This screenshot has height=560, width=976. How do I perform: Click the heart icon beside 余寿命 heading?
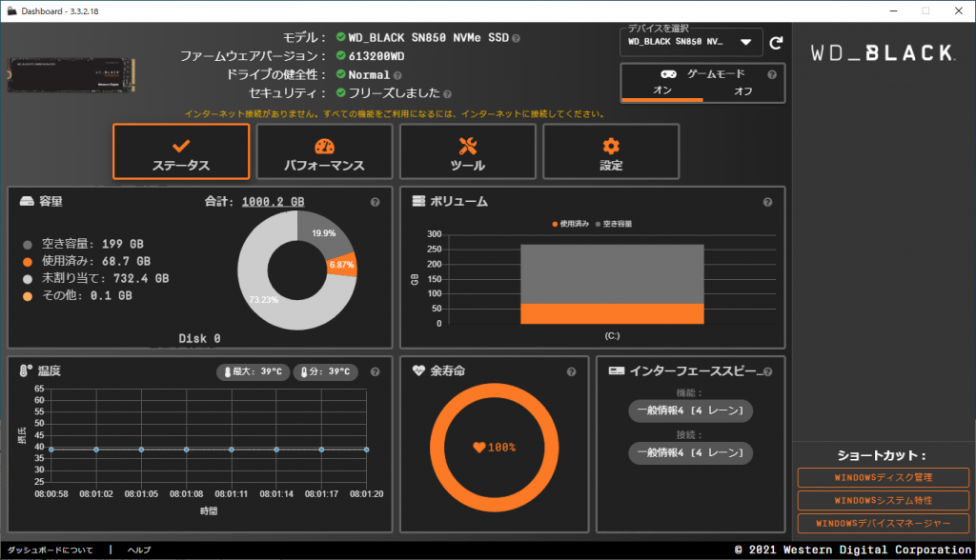pos(418,370)
